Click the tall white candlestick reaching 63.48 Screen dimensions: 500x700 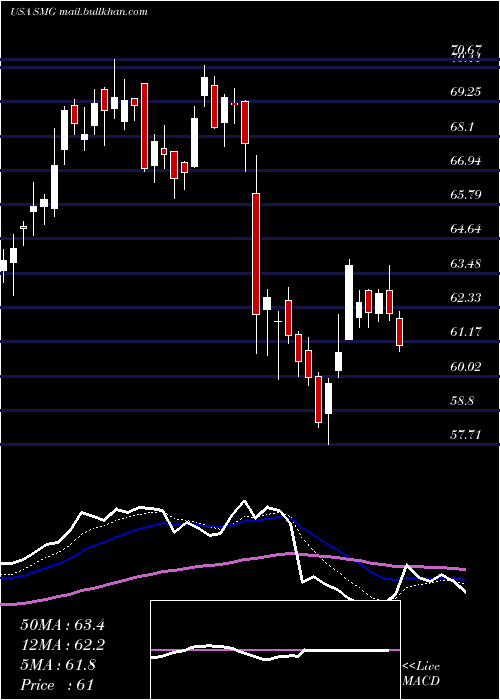pyautogui.click(x=349, y=302)
